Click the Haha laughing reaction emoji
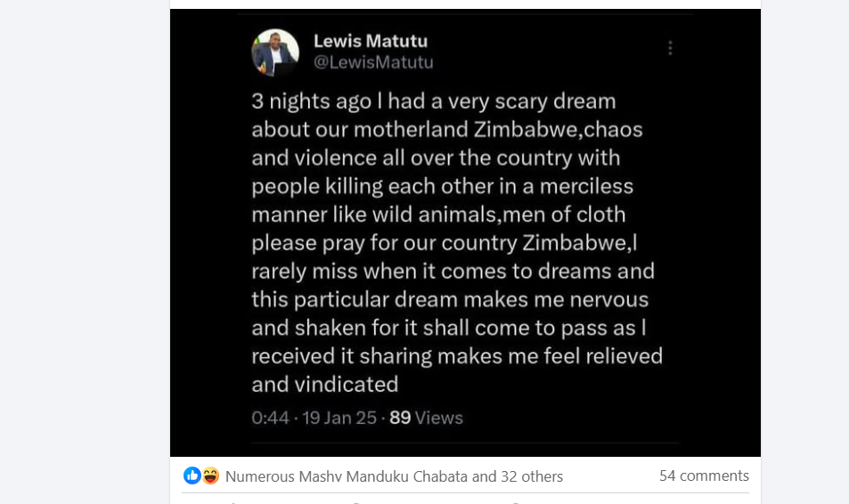This screenshot has height=504, width=849. pyautogui.click(x=210, y=476)
